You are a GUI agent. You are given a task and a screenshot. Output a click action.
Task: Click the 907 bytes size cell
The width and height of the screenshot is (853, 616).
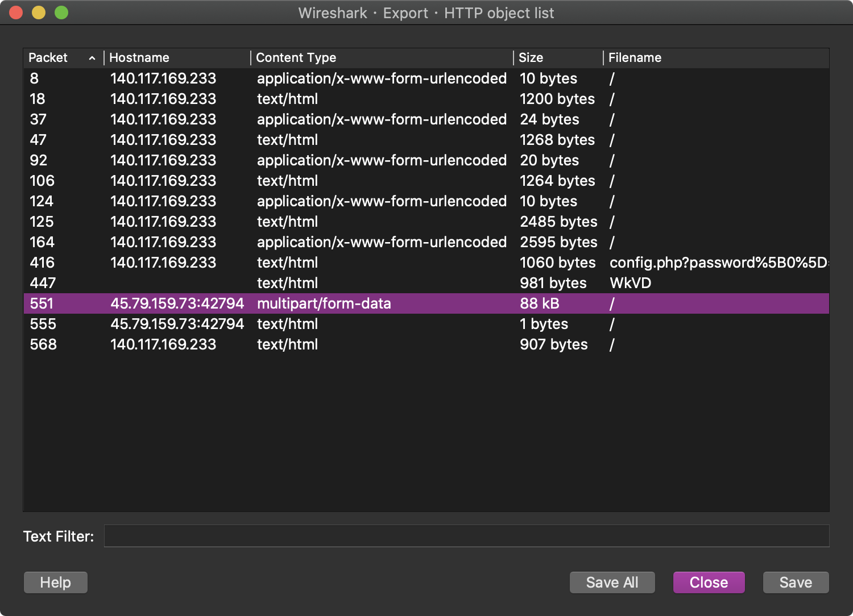coord(553,344)
